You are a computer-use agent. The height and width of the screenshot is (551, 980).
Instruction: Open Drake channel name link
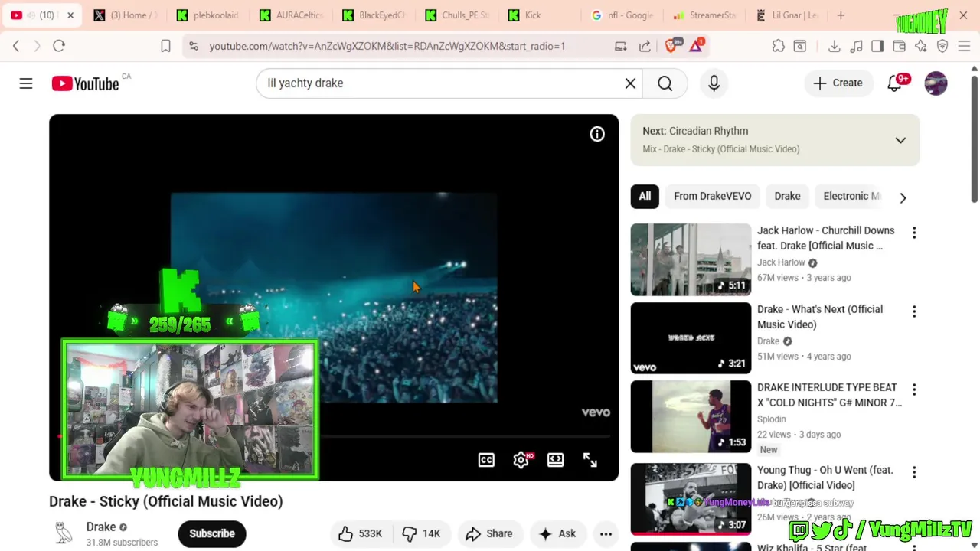click(100, 527)
